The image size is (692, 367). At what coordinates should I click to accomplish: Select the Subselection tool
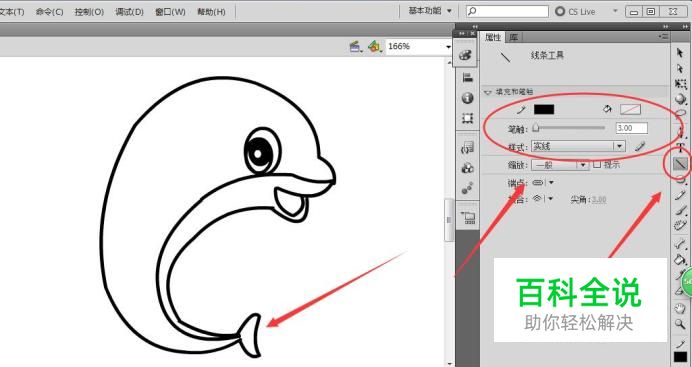[x=680, y=69]
